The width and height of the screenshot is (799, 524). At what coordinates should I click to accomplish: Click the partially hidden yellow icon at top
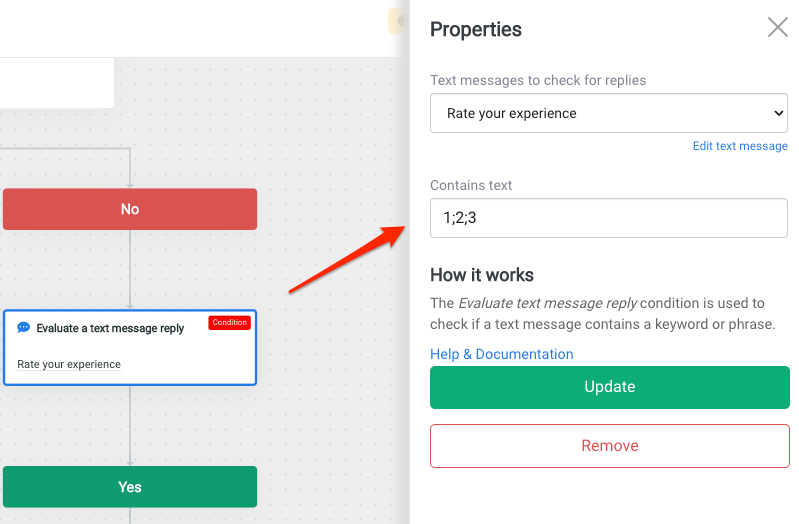(x=398, y=21)
